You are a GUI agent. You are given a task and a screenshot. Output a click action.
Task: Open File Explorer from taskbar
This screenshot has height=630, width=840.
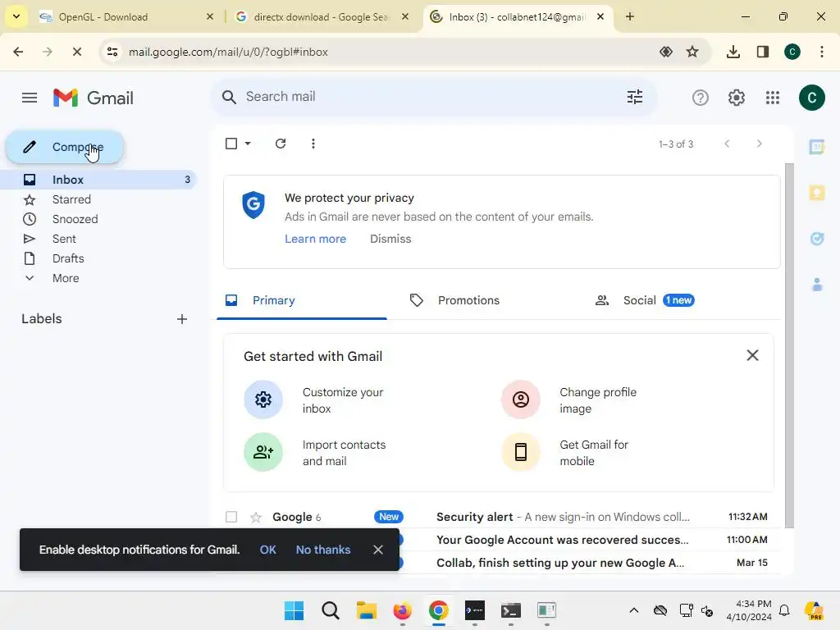pyautogui.click(x=367, y=610)
